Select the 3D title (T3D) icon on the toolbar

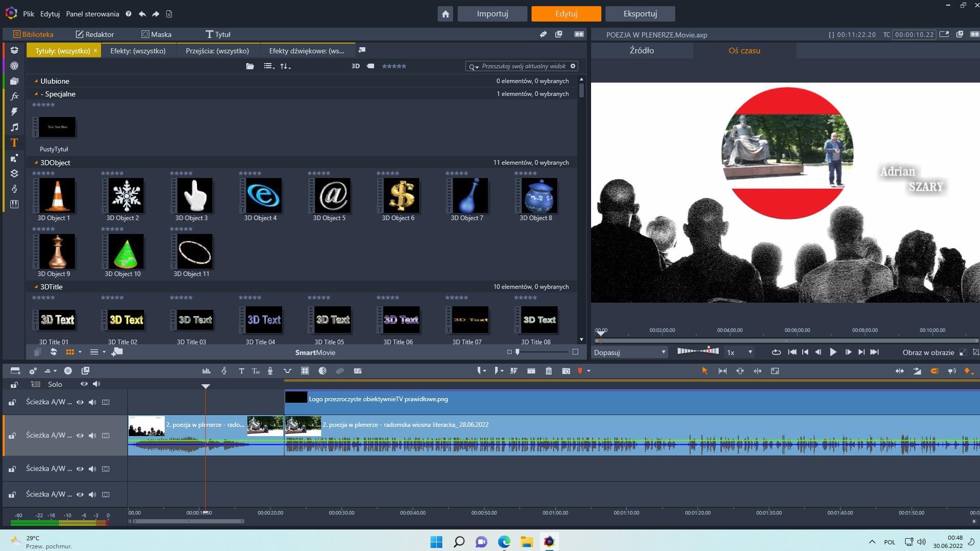click(256, 371)
